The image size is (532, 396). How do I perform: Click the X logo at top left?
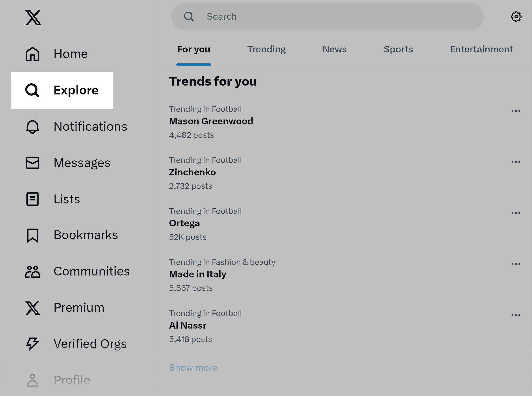point(33,17)
